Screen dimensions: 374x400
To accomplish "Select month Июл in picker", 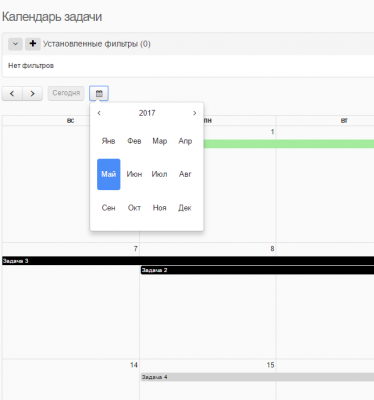I will tap(160, 174).
